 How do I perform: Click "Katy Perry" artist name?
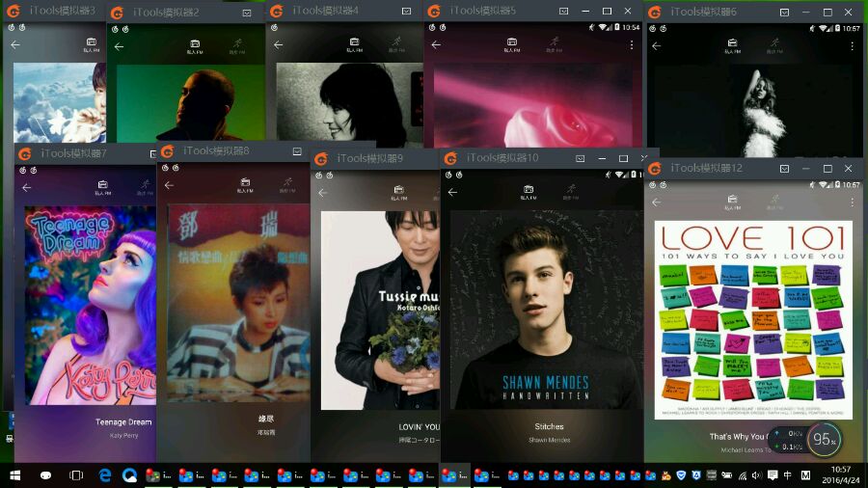coord(123,435)
